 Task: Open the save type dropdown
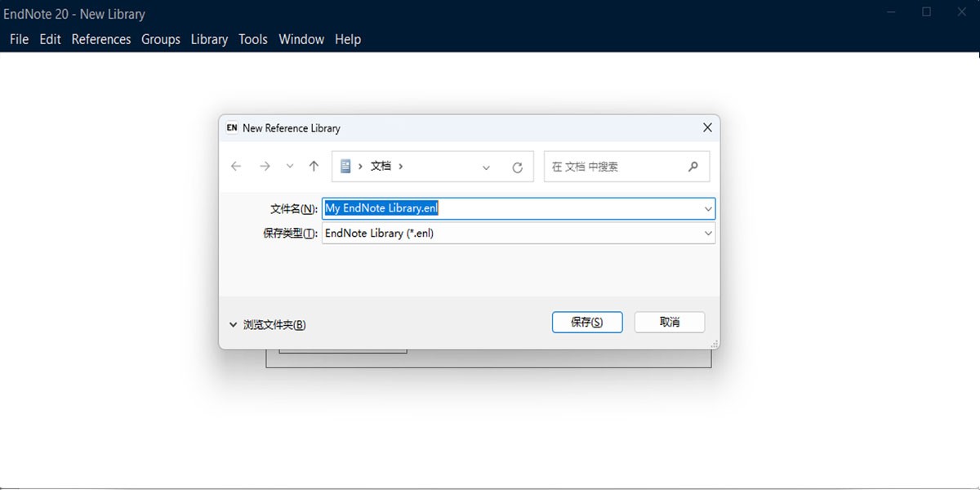pos(707,234)
